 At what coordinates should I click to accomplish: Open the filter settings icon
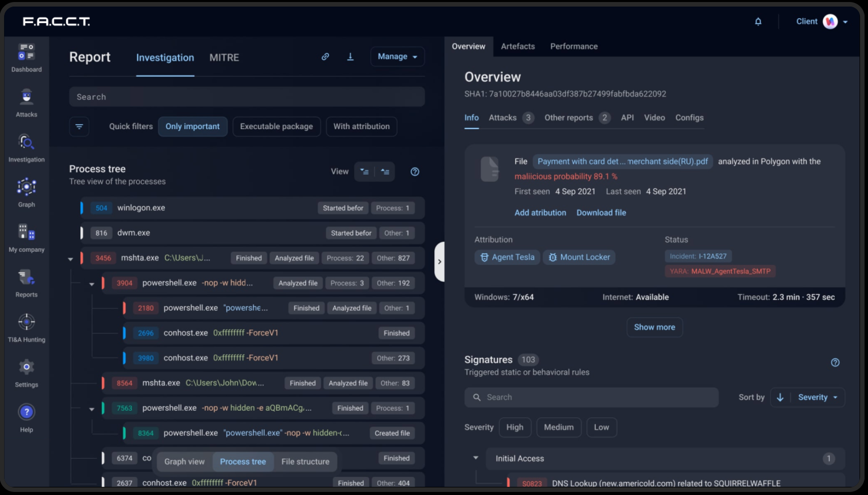(79, 127)
